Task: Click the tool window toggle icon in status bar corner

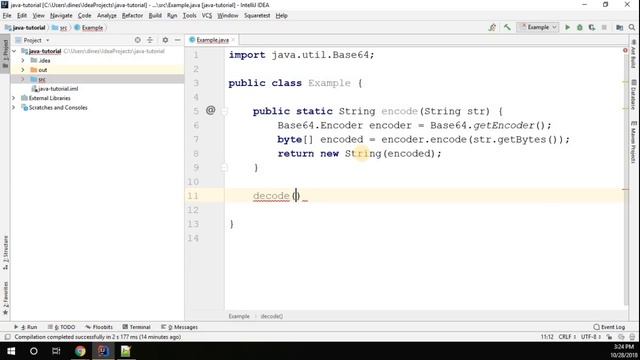Action: pyautogui.click(x=7, y=337)
